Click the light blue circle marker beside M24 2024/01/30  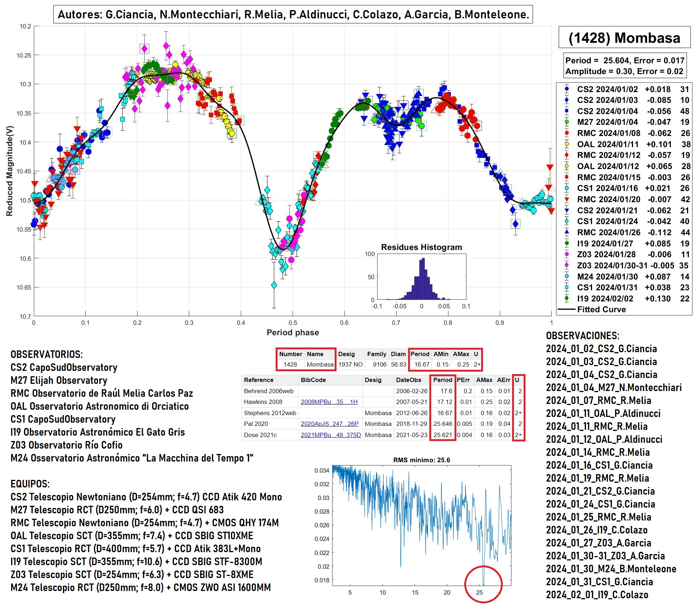coord(567,277)
